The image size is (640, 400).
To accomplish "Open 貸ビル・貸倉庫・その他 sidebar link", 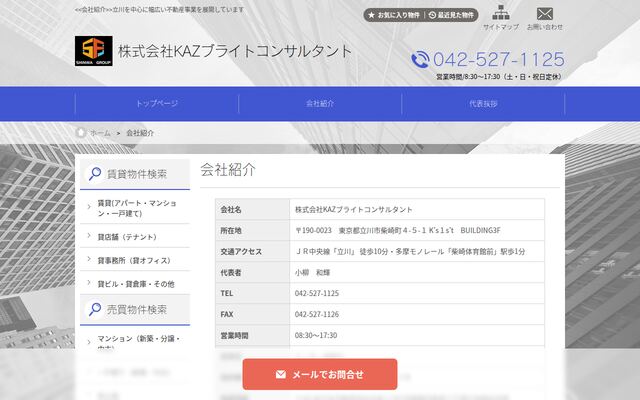I will [135, 284].
